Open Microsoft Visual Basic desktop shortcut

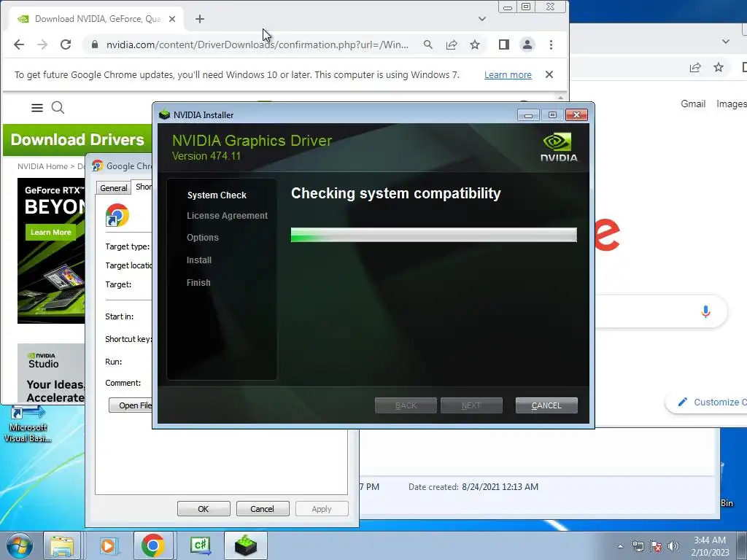pos(28,424)
